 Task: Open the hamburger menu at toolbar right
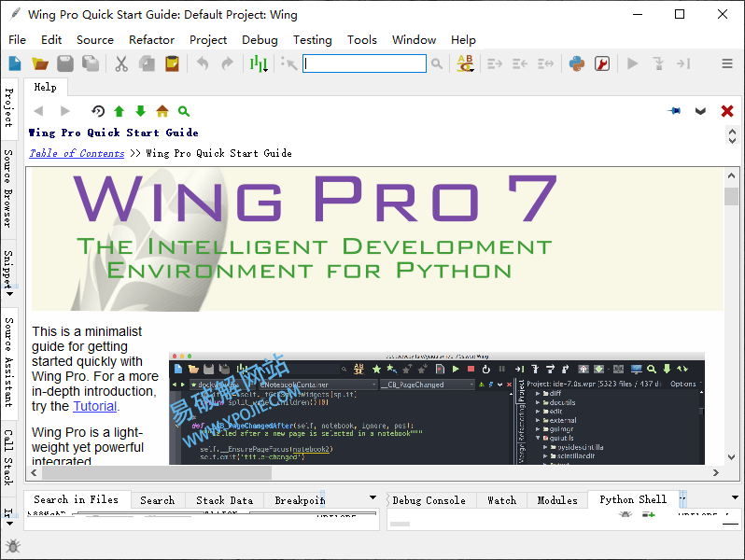coord(727,63)
